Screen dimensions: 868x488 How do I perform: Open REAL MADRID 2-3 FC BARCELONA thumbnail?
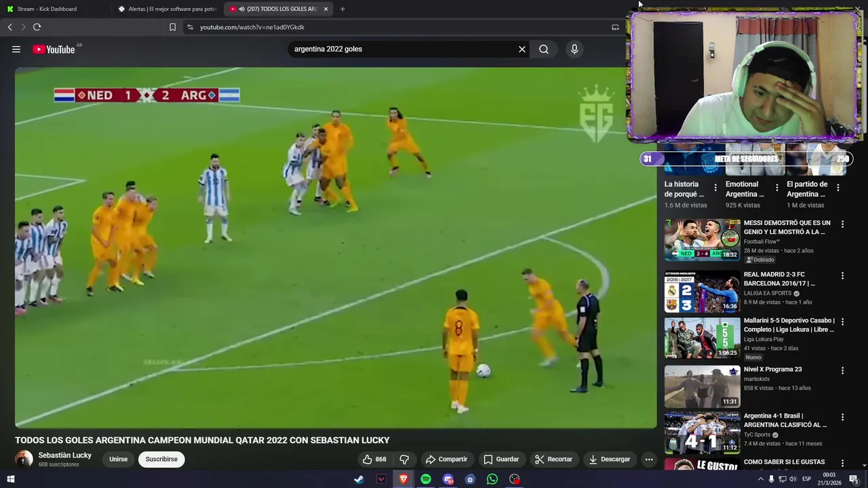click(703, 291)
